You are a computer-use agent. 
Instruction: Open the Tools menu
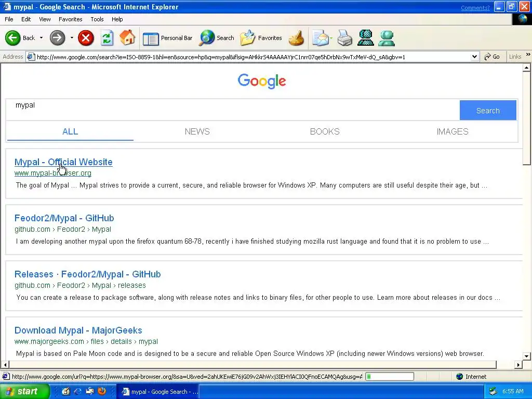click(97, 19)
